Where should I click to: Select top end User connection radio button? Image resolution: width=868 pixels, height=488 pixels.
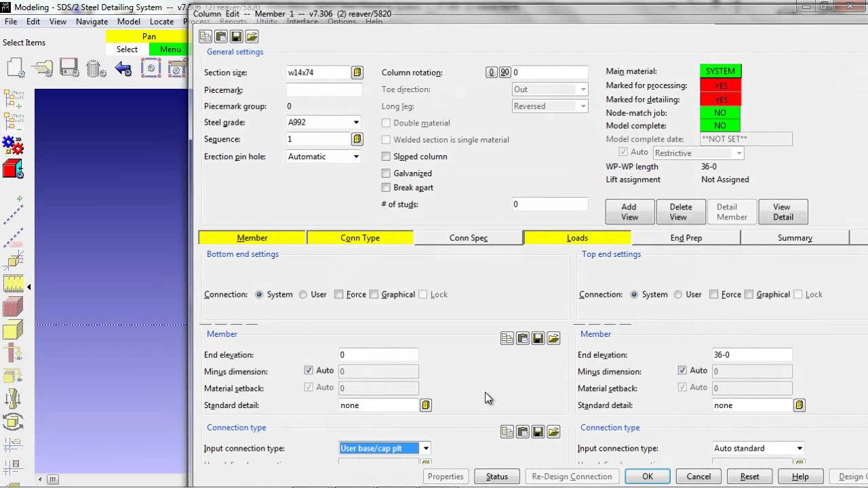tap(677, 295)
